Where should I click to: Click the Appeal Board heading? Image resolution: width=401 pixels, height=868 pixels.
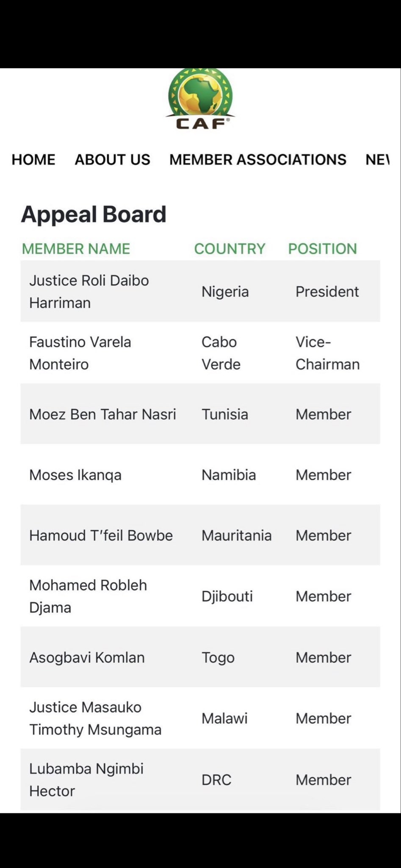[x=94, y=214]
